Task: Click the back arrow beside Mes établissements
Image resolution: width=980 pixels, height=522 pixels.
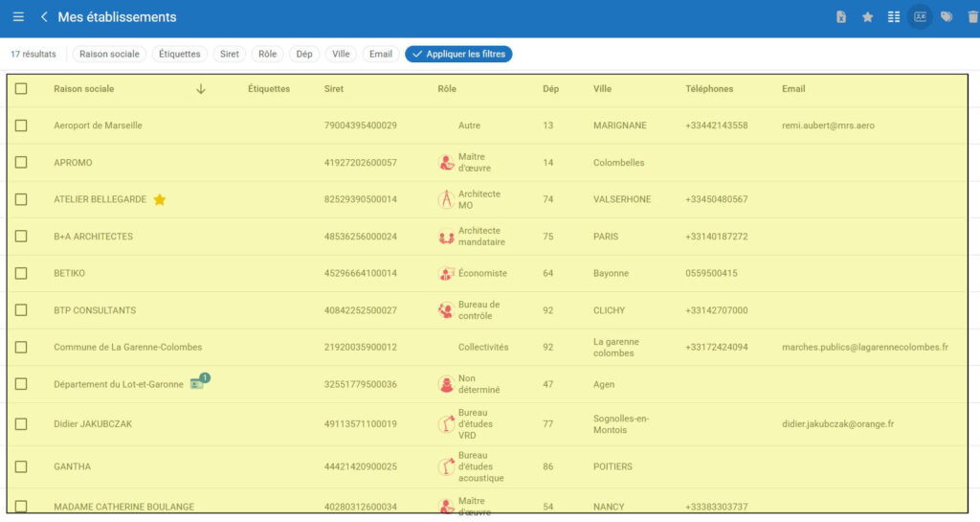Action: [44, 17]
